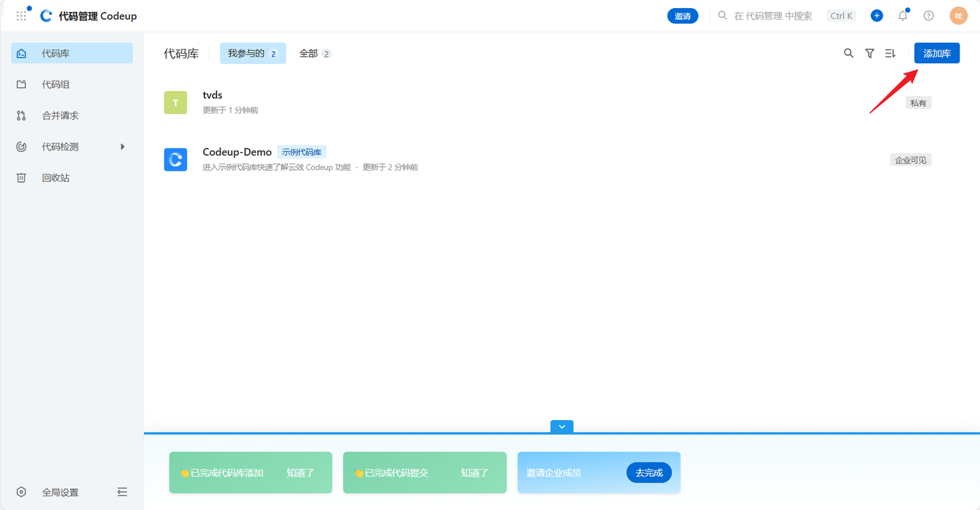Open the RE user avatar
980x510 pixels.
[958, 16]
